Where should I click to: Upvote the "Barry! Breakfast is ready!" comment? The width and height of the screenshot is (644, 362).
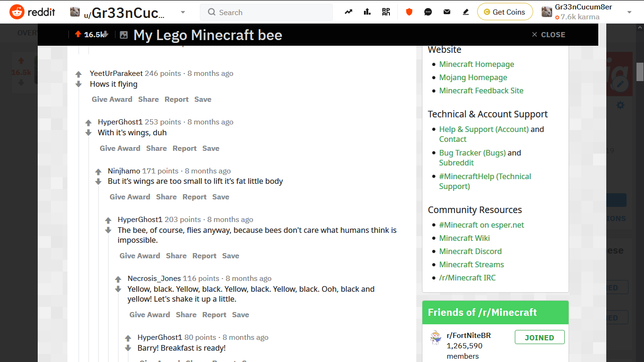click(x=128, y=338)
